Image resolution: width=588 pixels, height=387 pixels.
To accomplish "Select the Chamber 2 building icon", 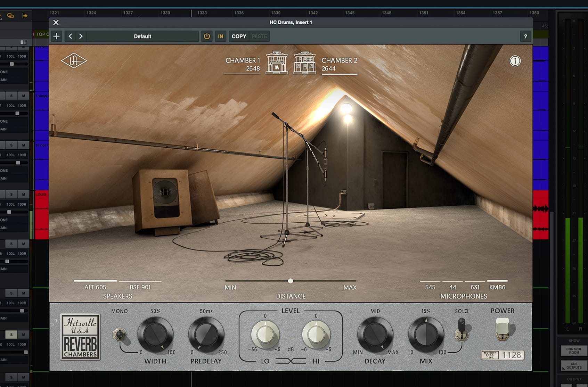I will click(305, 63).
